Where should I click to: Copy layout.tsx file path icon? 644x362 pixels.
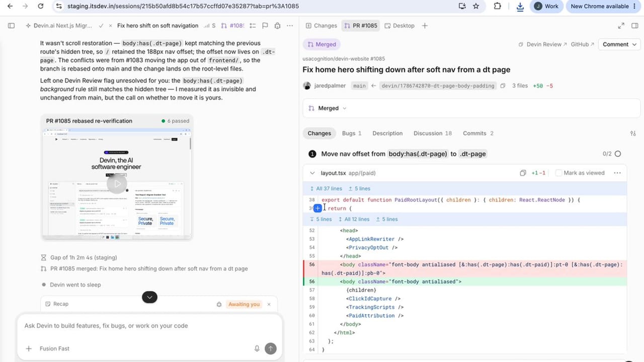coord(523,173)
